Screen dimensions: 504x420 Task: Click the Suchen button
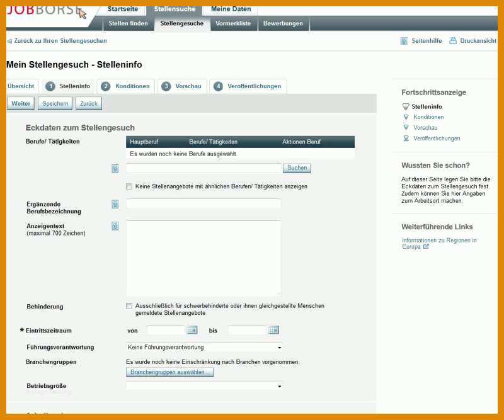(x=297, y=167)
